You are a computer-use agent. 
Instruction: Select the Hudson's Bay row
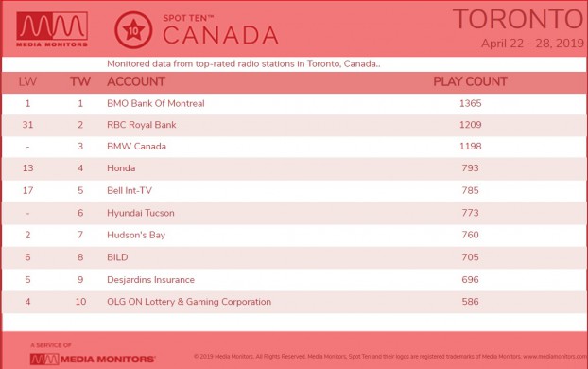(294, 235)
